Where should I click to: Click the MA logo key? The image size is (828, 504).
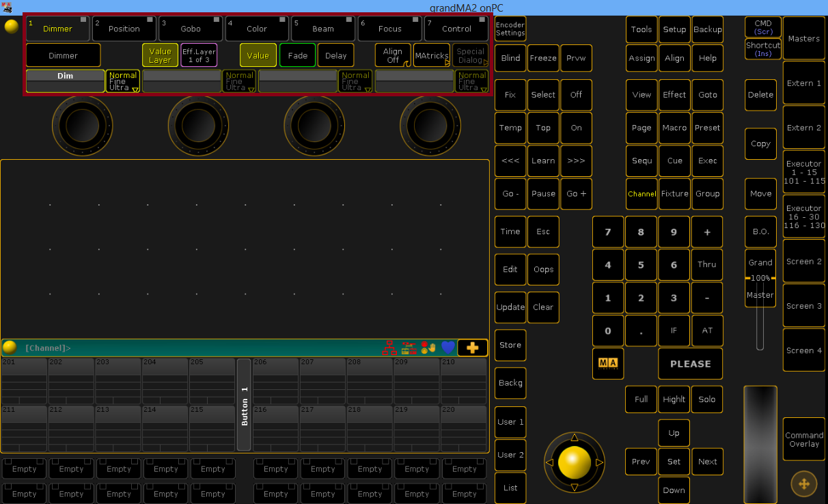click(x=607, y=363)
